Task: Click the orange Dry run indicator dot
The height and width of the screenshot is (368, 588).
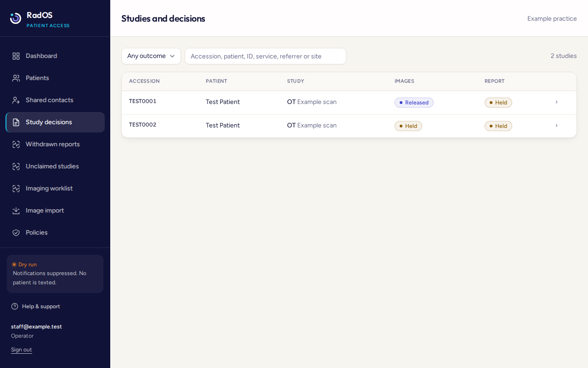Action: pos(14,264)
